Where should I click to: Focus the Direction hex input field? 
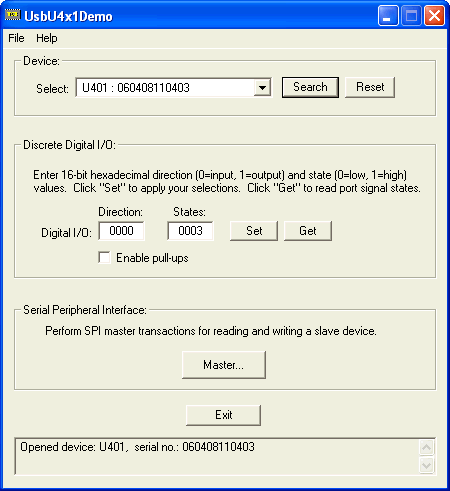(x=122, y=231)
